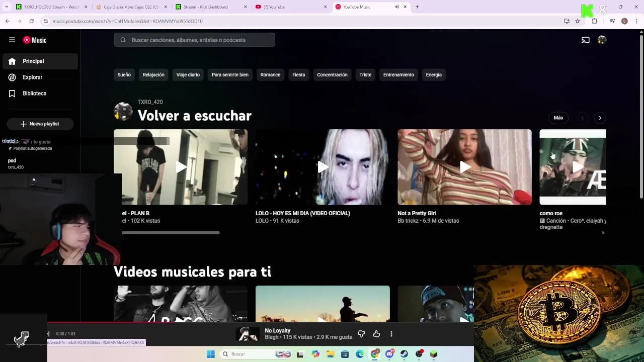Image resolution: width=644 pixels, height=362 pixels.
Task: Select the Triste mood chip
Action: click(x=365, y=75)
